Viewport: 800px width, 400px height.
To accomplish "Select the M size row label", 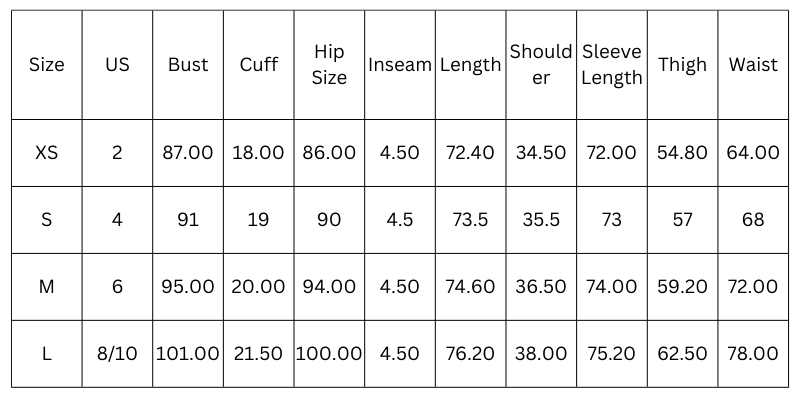I will tap(47, 287).
